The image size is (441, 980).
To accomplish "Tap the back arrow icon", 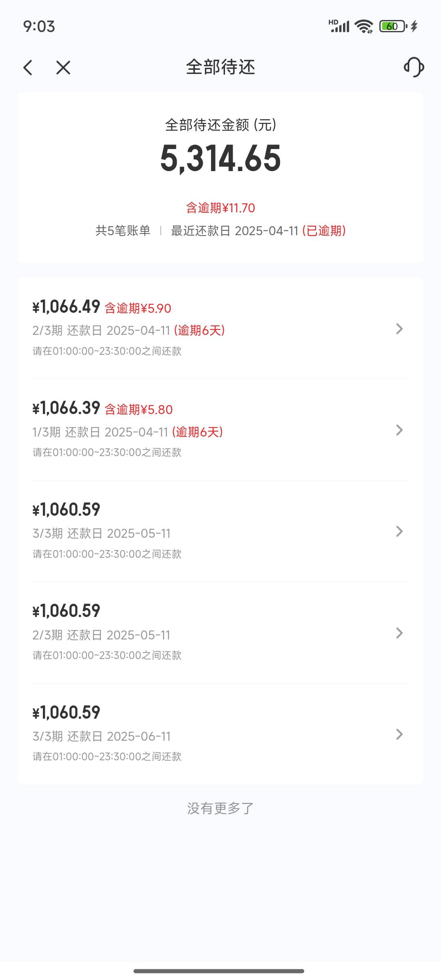I will pos(28,67).
